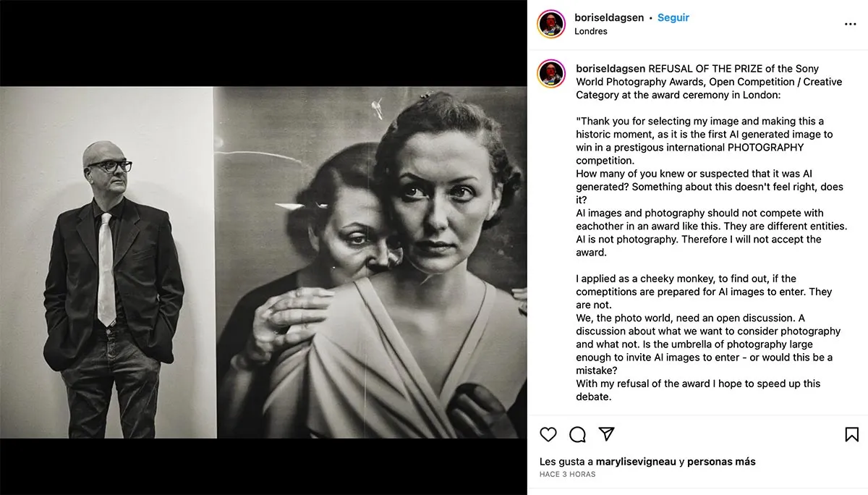Viewport: 868px width, 495px height.
Task: Follow the account with the Seguir button
Action: [673, 17]
